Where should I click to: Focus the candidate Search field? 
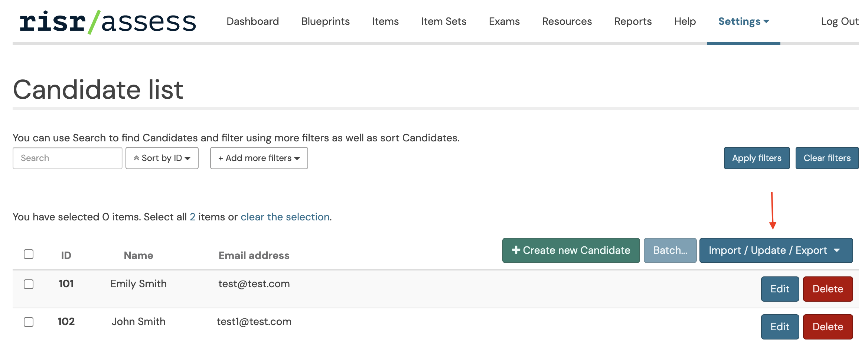click(x=68, y=158)
